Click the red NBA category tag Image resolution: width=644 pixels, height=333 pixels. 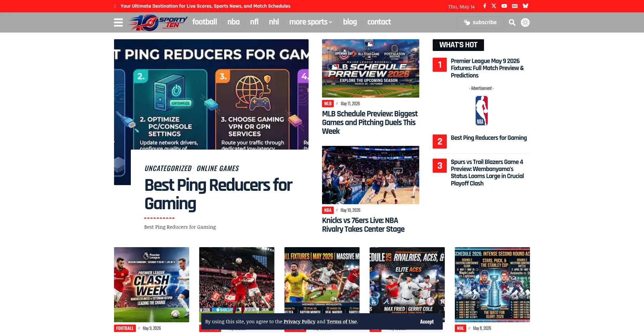pos(328,210)
